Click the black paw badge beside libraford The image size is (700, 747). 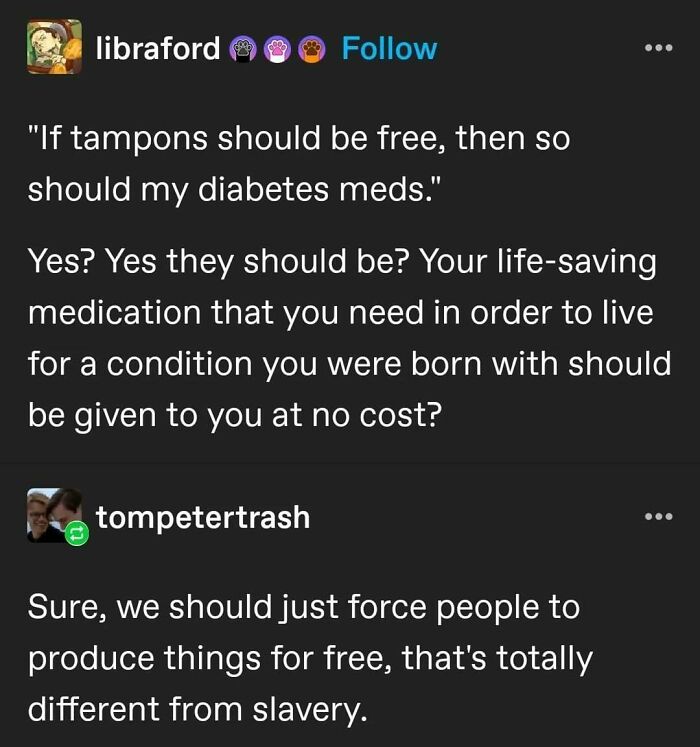tap(244, 49)
